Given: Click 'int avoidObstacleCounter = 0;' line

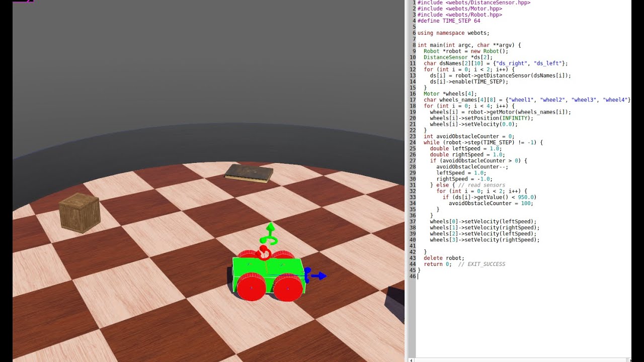Looking at the screenshot, I should pos(469,136).
